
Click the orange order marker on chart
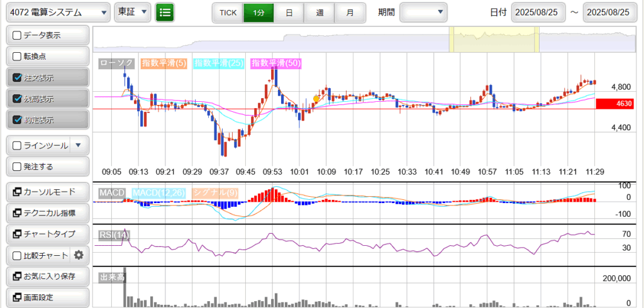tap(316, 99)
